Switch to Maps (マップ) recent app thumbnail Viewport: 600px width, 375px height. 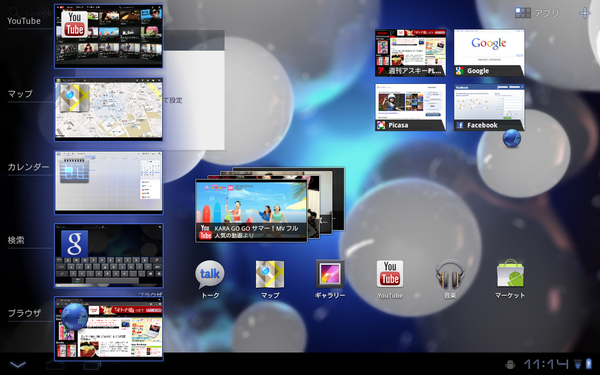[x=109, y=109]
